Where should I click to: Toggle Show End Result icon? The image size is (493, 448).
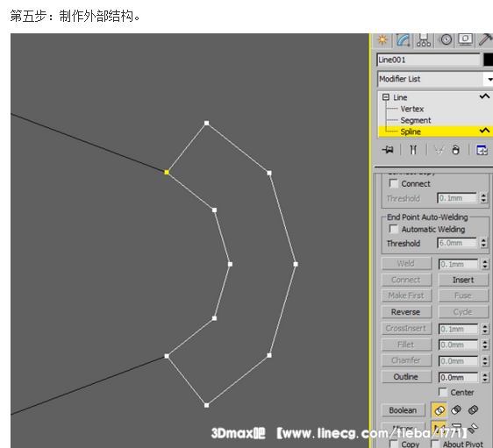pyautogui.click(x=413, y=150)
